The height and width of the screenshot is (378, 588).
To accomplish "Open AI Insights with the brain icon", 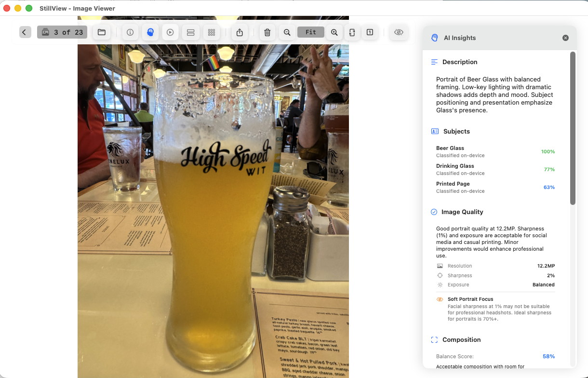I will pyautogui.click(x=150, y=32).
